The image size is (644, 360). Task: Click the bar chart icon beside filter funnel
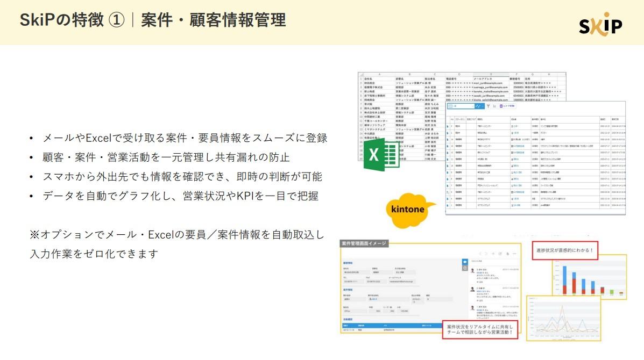495,106
